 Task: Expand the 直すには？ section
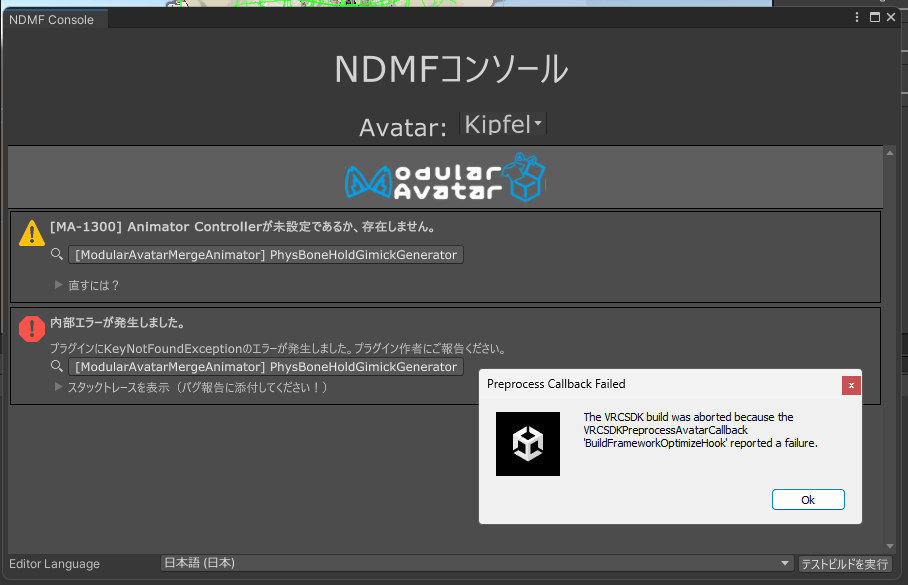tap(58, 285)
